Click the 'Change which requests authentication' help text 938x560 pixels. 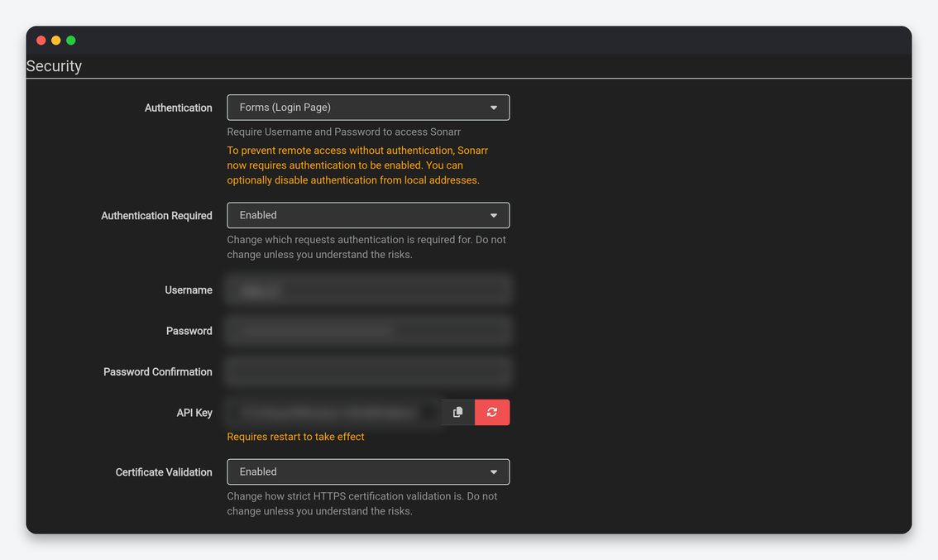[366, 247]
